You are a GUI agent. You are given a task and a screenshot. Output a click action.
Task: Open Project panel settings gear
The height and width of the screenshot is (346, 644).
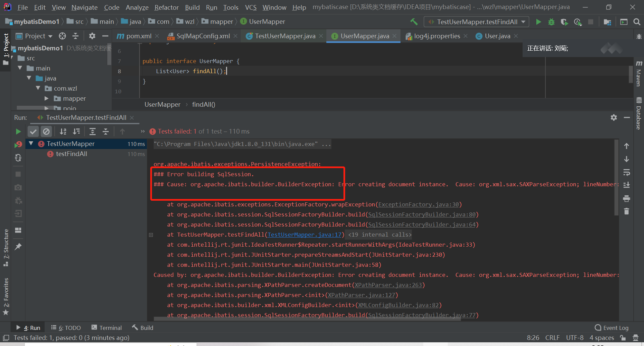coord(92,36)
